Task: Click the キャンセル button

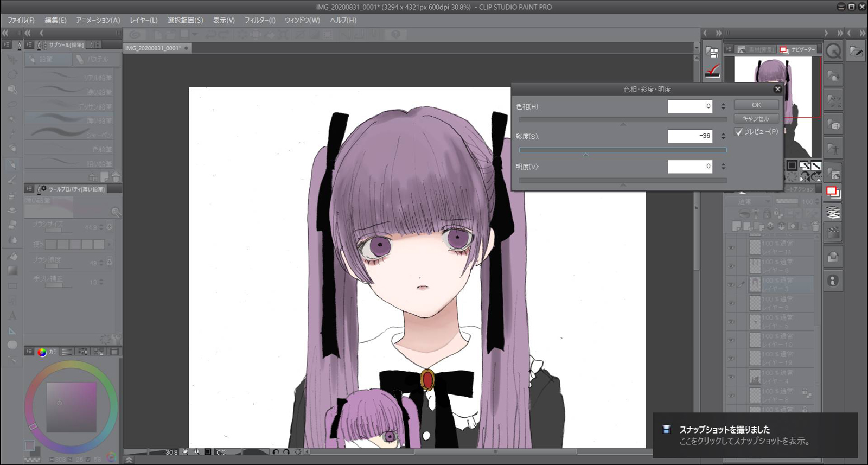Action: 756,118
